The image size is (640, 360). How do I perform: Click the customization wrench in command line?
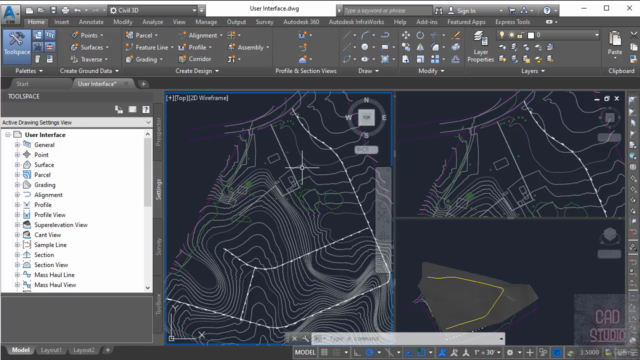point(305,339)
